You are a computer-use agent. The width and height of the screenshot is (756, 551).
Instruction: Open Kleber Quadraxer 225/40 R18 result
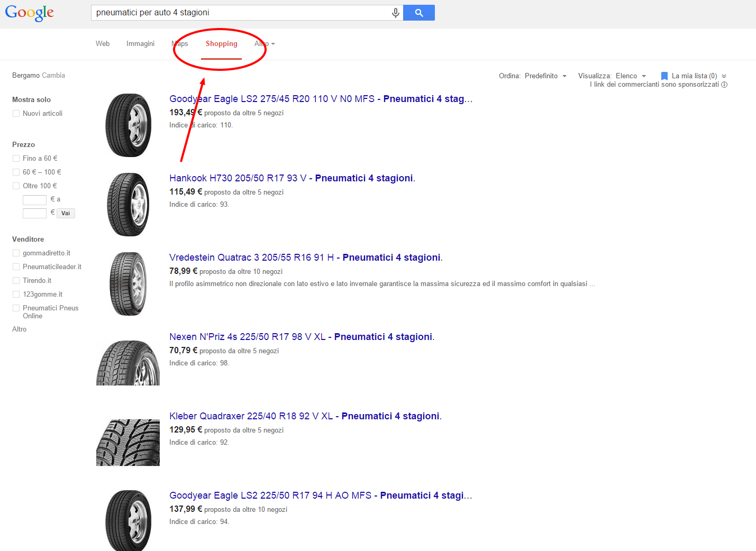click(305, 416)
